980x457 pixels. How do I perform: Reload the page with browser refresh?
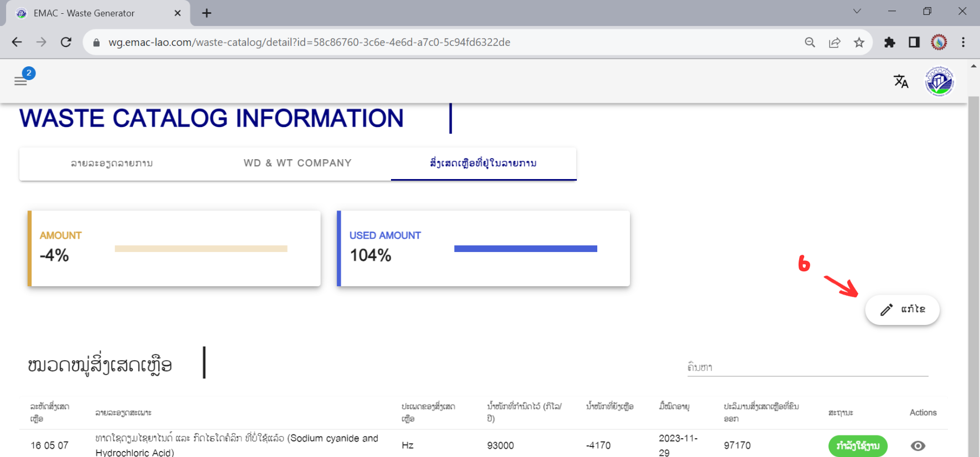pos(66,43)
